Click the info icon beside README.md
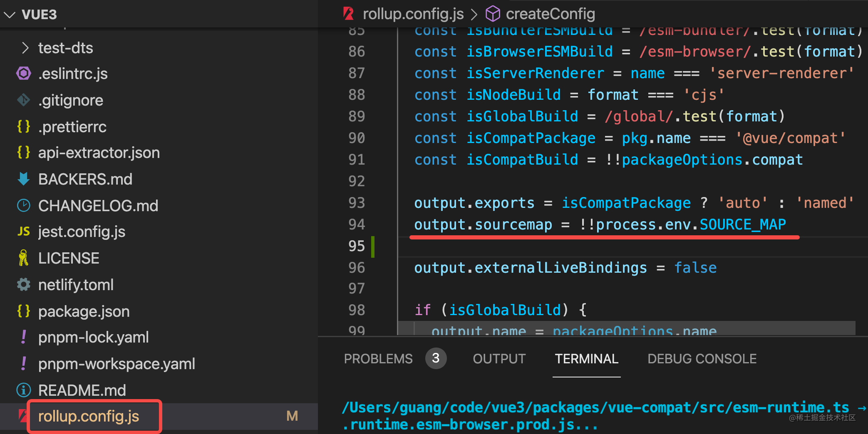Image resolution: width=868 pixels, height=434 pixels. click(24, 390)
